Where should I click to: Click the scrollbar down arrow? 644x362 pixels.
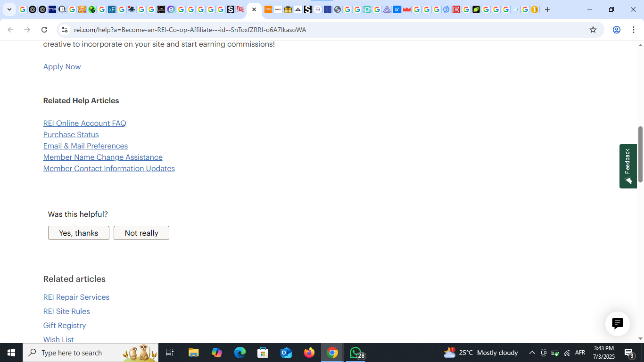(x=640, y=338)
